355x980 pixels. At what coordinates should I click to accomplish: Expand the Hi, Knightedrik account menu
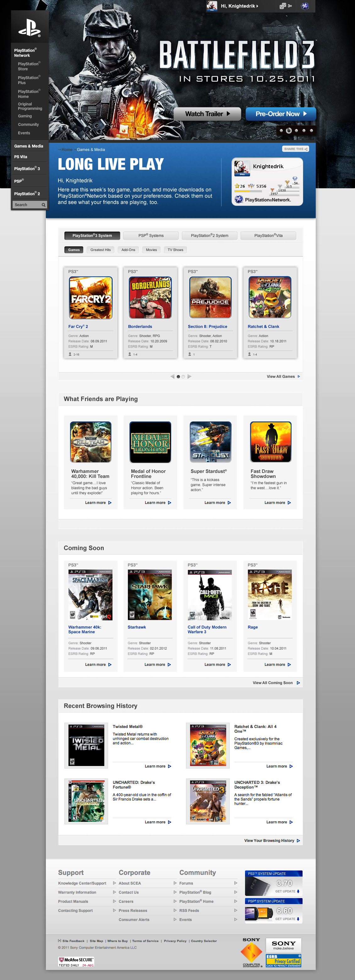240,6
